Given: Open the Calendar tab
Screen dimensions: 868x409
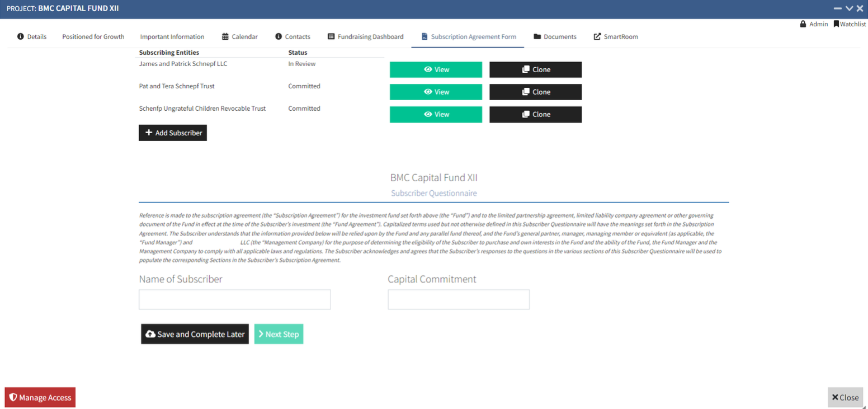Looking at the screenshot, I should point(240,37).
